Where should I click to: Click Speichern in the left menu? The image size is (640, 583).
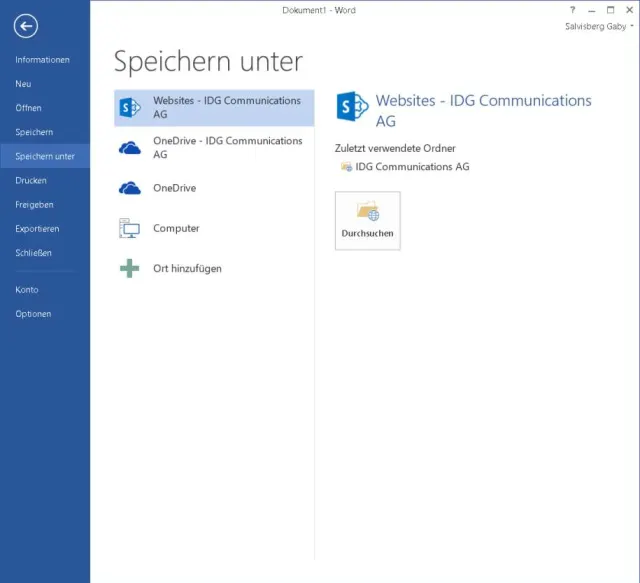click(34, 132)
